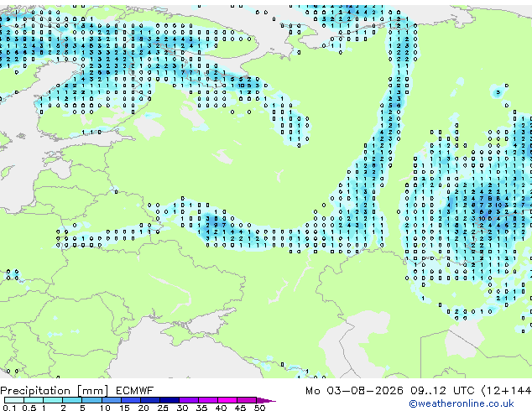Select the dark blue swatch between 25 and 30

point(170,400)
